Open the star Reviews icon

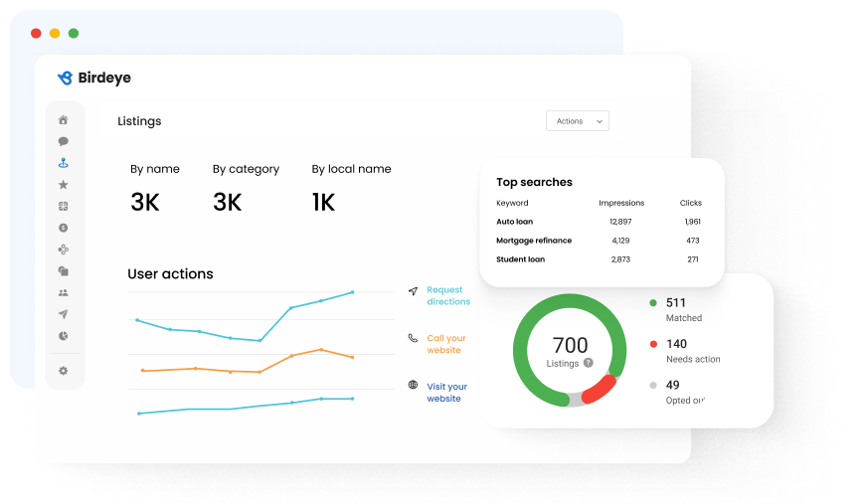[63, 185]
